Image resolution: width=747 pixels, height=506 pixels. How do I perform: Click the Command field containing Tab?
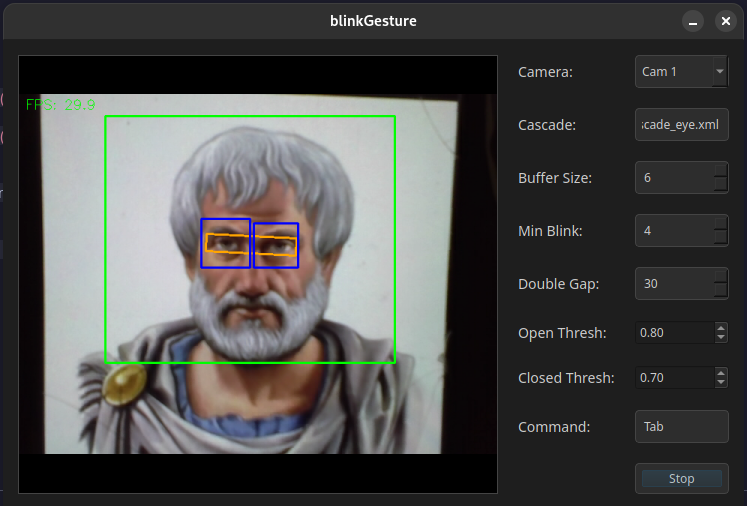(x=681, y=426)
